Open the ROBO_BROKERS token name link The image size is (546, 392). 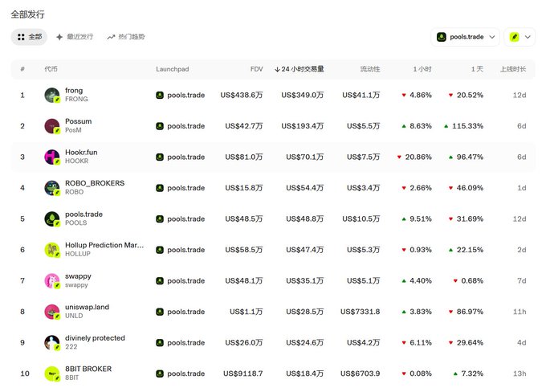[x=95, y=183]
